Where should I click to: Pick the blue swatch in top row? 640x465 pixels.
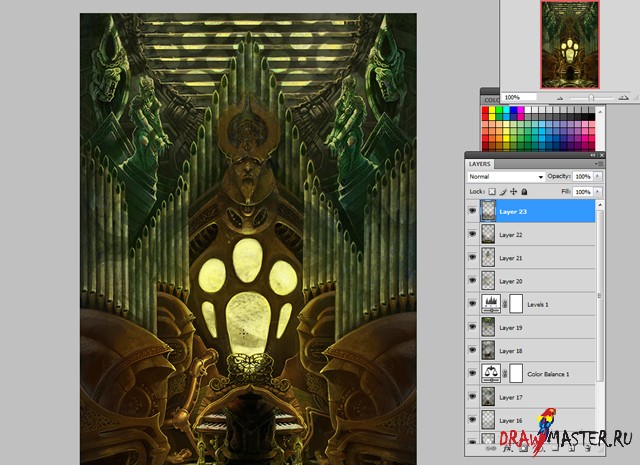[x=513, y=110]
